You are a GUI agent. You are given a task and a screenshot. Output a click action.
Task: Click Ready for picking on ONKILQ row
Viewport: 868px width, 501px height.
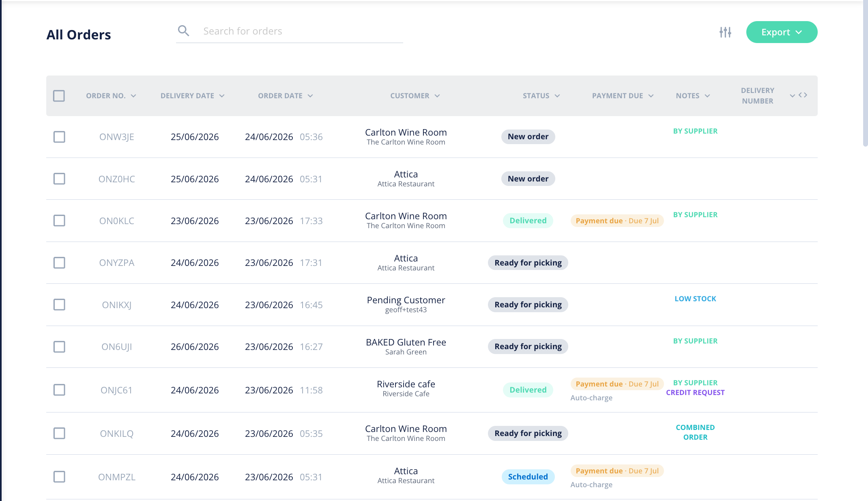pyautogui.click(x=528, y=433)
